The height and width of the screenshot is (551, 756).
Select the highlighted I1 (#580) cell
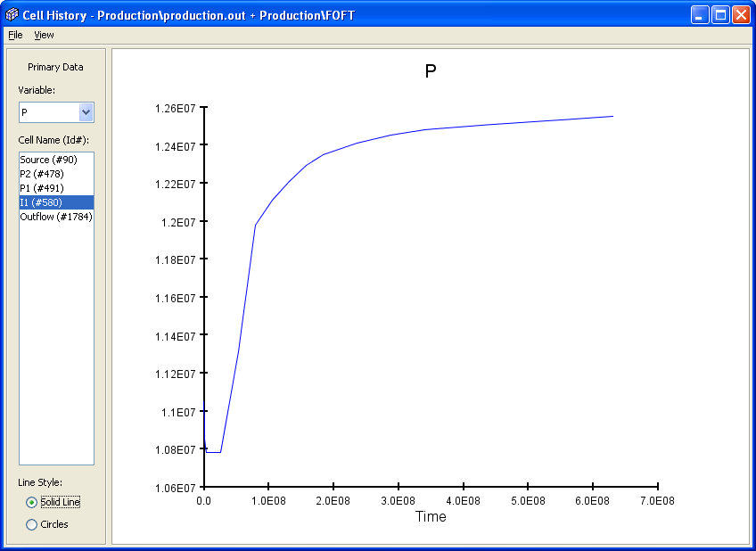pyautogui.click(x=41, y=202)
